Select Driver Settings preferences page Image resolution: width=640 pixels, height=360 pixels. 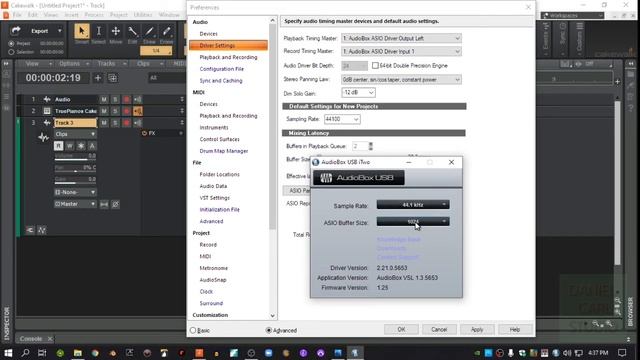pos(228,45)
